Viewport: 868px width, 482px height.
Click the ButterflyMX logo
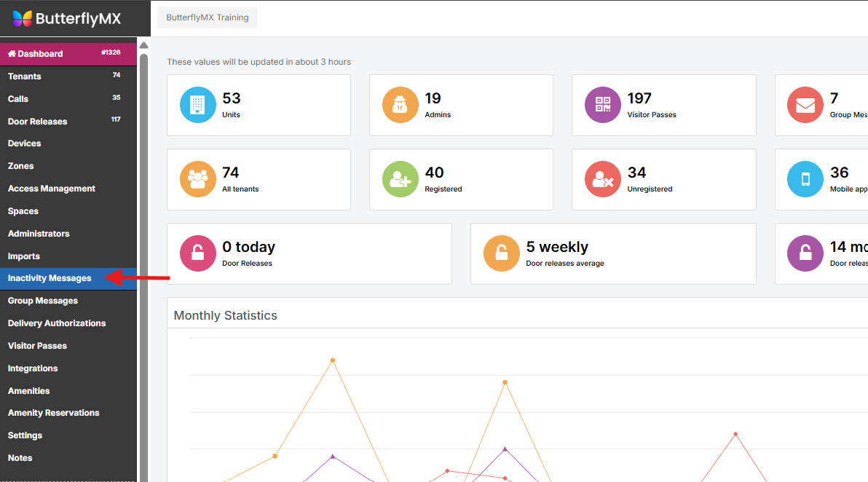point(67,18)
